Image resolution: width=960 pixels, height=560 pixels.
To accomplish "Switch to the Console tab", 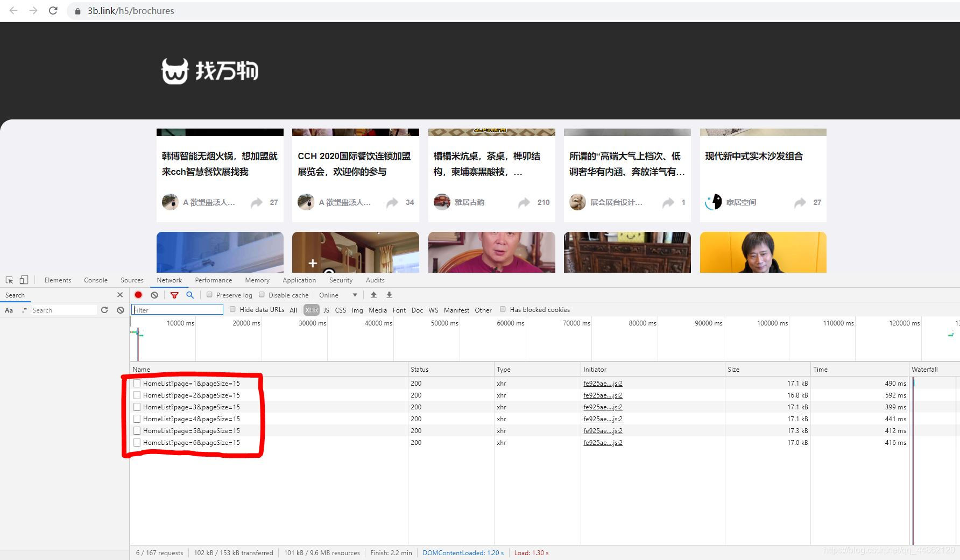I will 96,280.
